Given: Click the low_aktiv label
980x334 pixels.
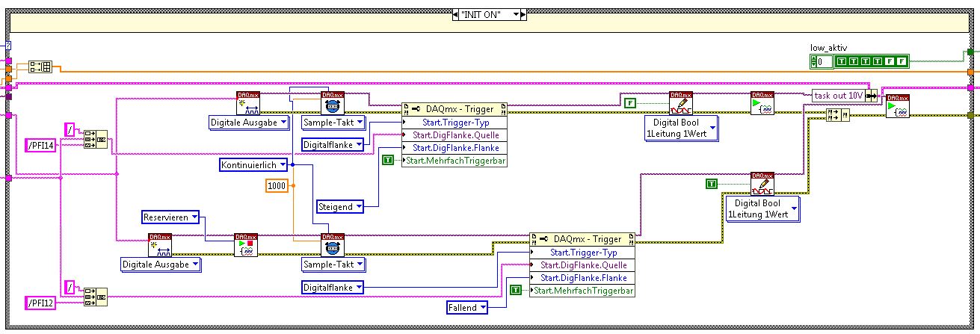Looking at the screenshot, I should [x=828, y=49].
